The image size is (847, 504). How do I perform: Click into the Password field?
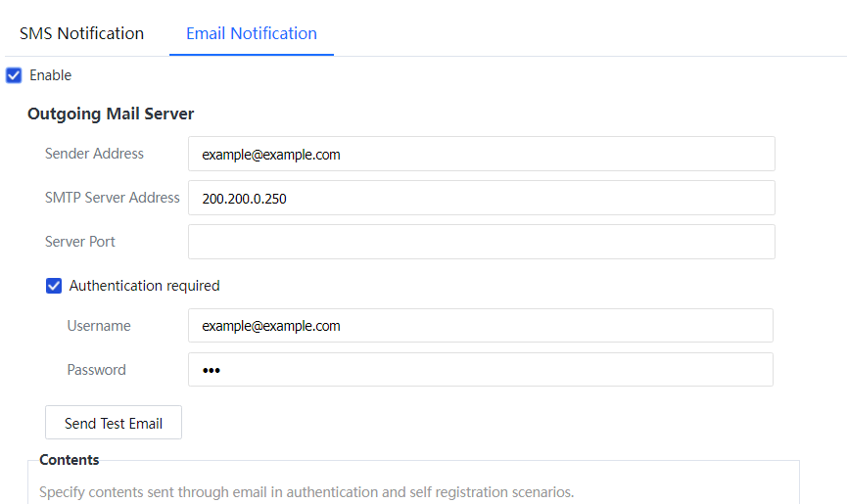pyautogui.click(x=480, y=370)
